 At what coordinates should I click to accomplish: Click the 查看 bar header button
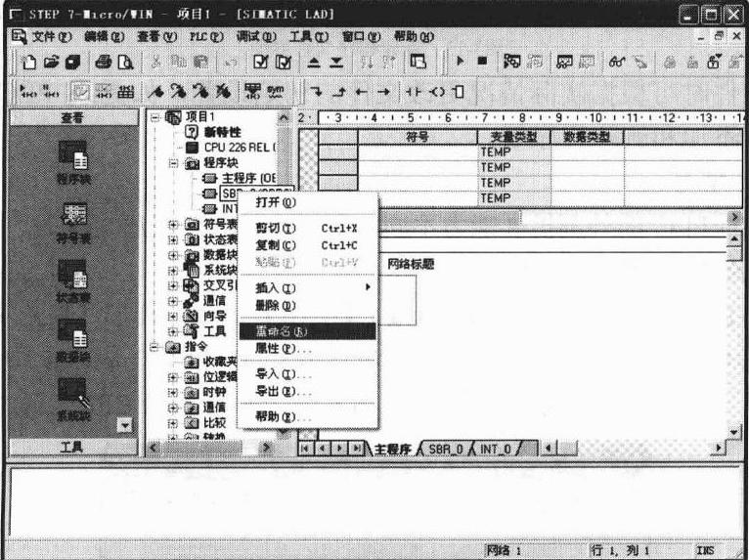pos(73,117)
